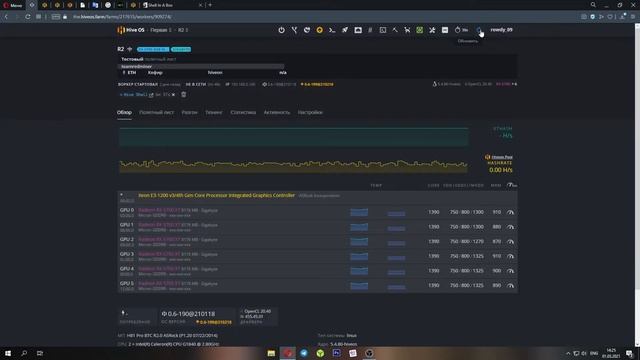Screen dimensions: 640x360
Task: Open a new browser tab with plus button
Action: pos(210,5)
